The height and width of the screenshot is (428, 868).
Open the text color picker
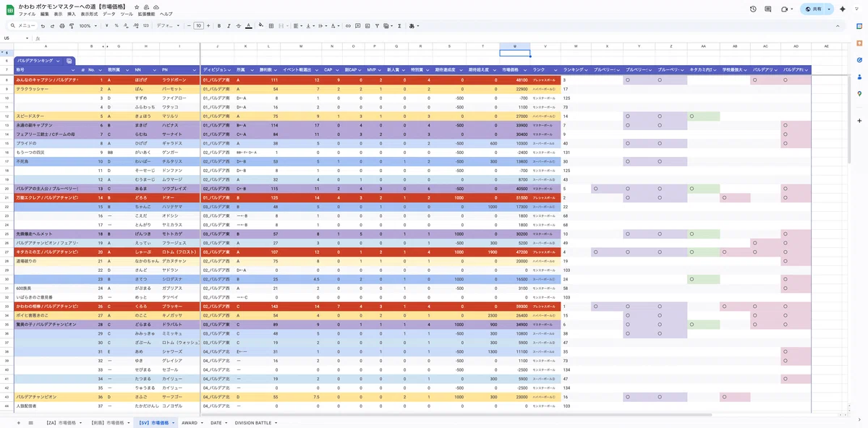(248, 25)
